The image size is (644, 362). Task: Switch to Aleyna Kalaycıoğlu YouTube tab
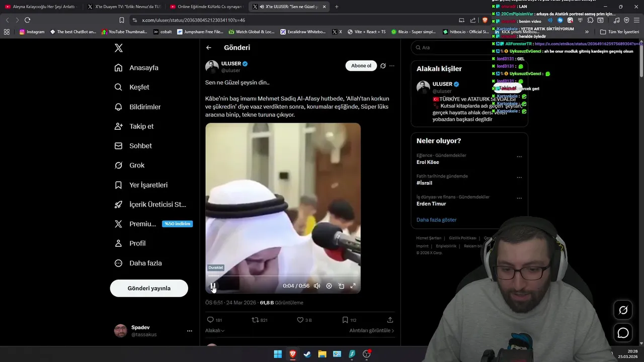pos(40,7)
